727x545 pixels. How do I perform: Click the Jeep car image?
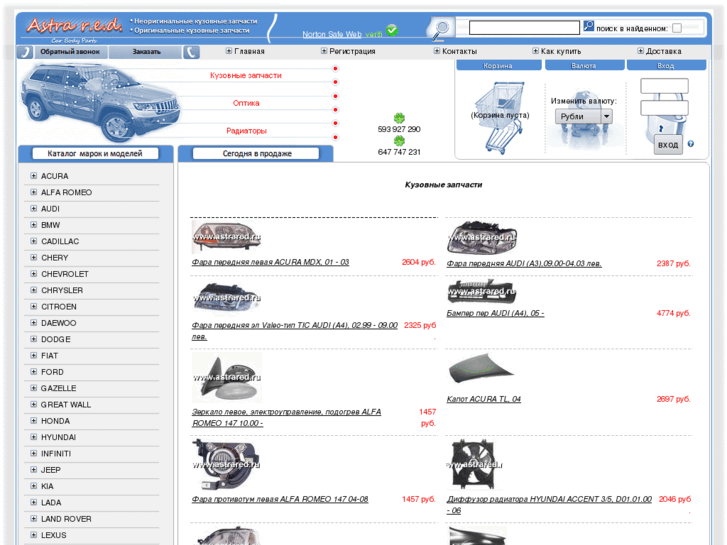[100, 102]
